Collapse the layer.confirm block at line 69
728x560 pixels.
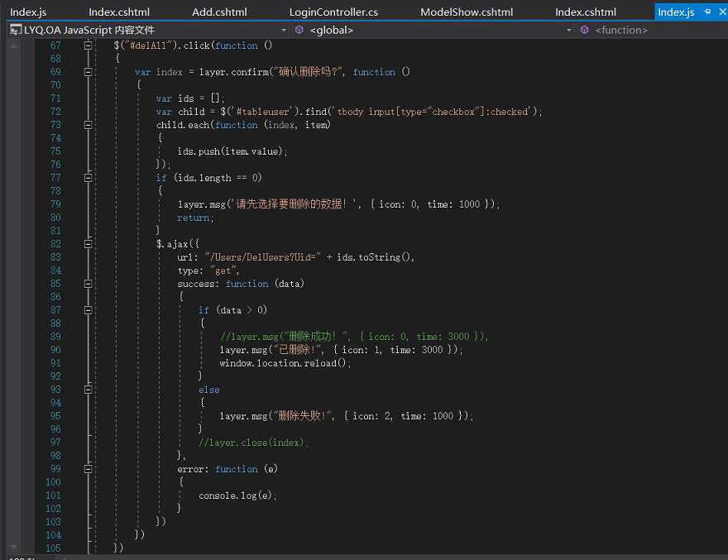click(88, 72)
